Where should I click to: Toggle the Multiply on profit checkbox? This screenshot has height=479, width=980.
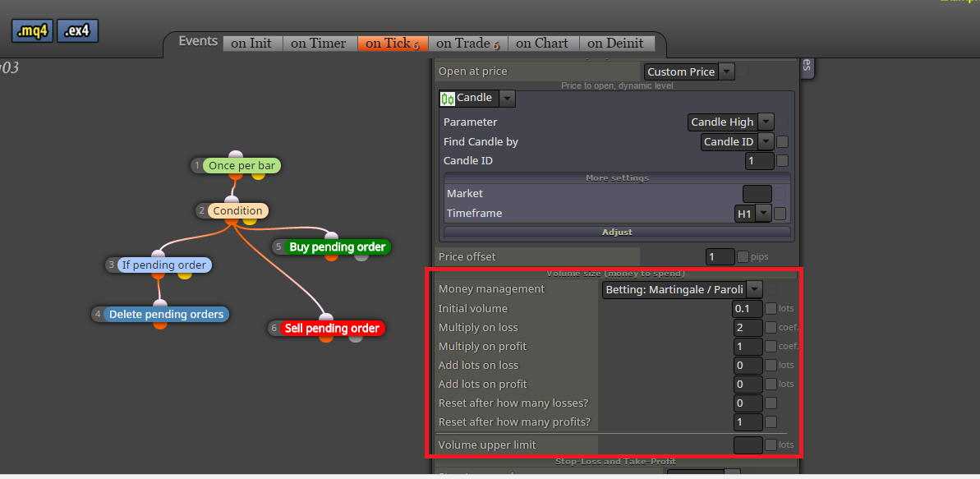pyautogui.click(x=771, y=346)
